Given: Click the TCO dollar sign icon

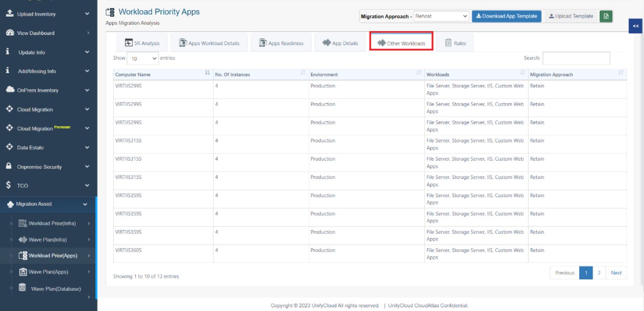Looking at the screenshot, I should [9, 185].
